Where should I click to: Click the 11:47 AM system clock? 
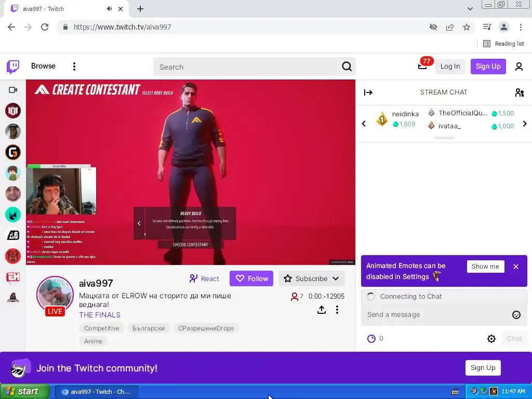[513, 392]
